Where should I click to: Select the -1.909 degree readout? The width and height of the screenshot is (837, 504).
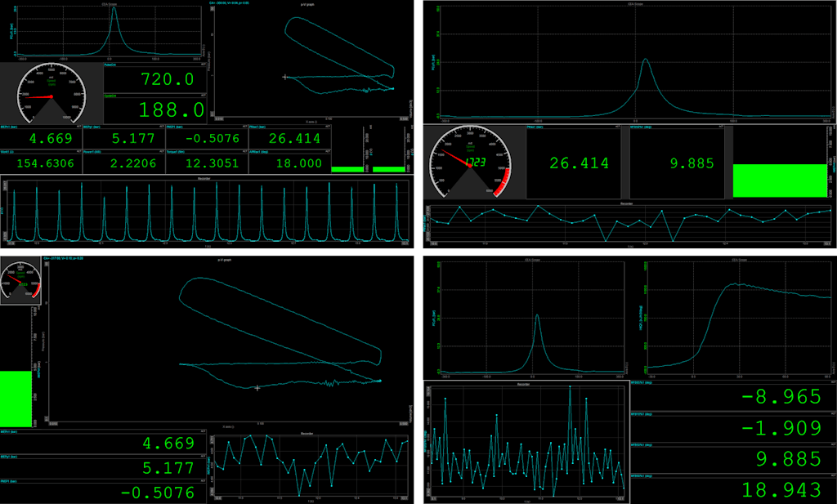click(x=734, y=426)
